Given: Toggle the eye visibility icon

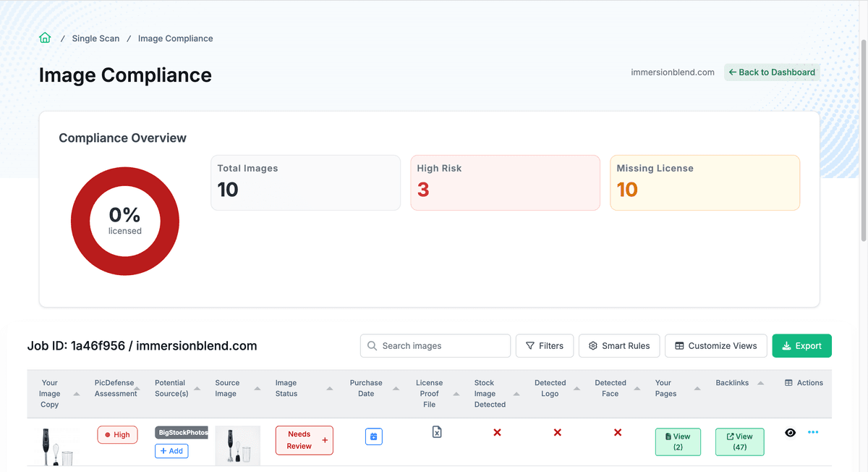Looking at the screenshot, I should pos(791,432).
